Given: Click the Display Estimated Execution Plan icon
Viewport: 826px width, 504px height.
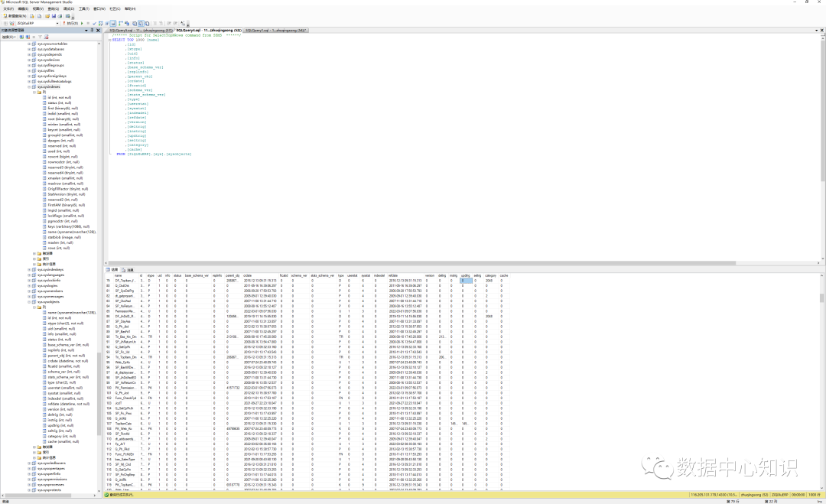Looking at the screenshot, I should pos(101,23).
